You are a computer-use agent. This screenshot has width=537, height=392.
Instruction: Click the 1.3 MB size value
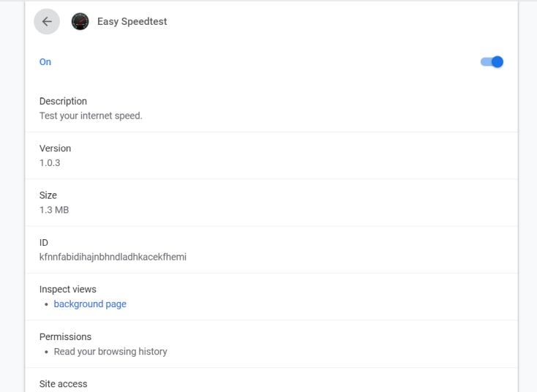(x=54, y=210)
